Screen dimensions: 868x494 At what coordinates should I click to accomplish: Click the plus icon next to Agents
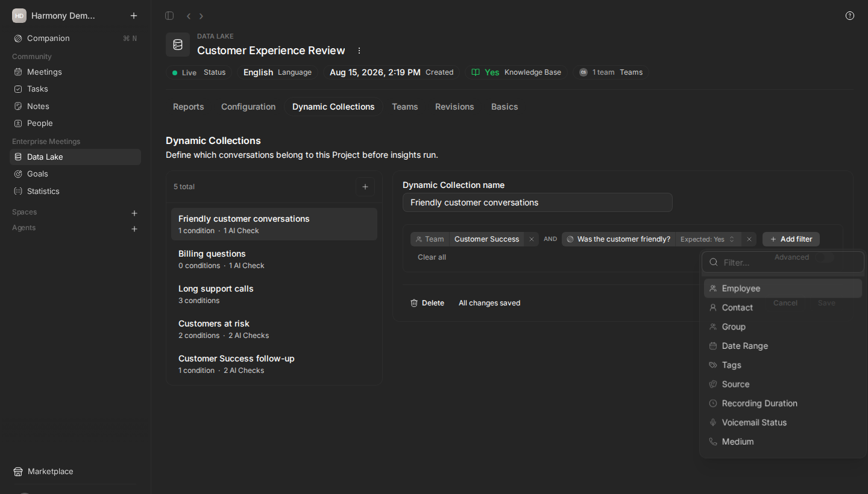pyautogui.click(x=134, y=228)
